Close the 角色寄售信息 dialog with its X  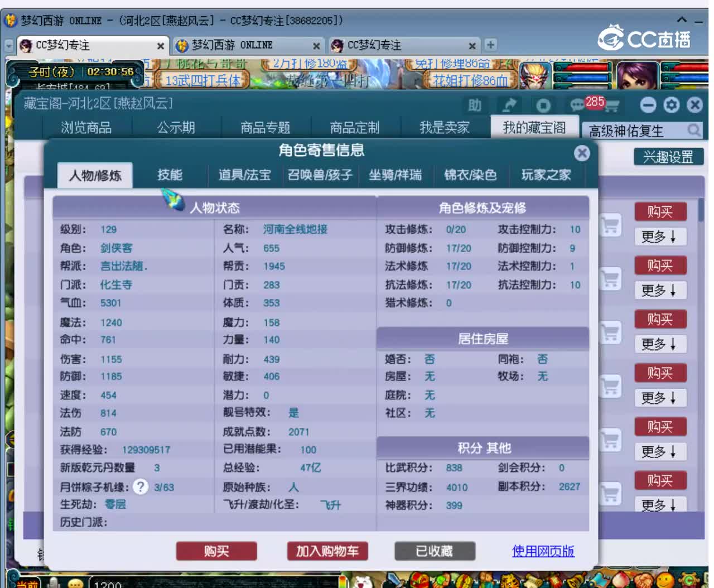click(582, 153)
